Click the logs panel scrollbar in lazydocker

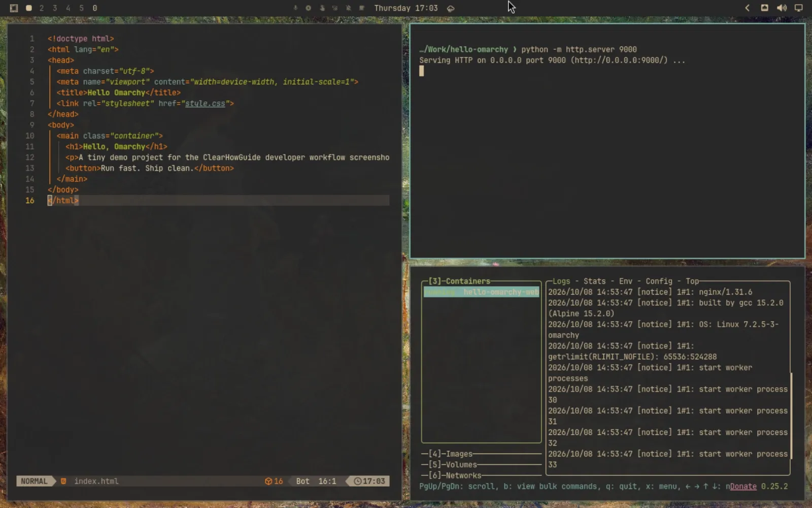[x=791, y=417]
